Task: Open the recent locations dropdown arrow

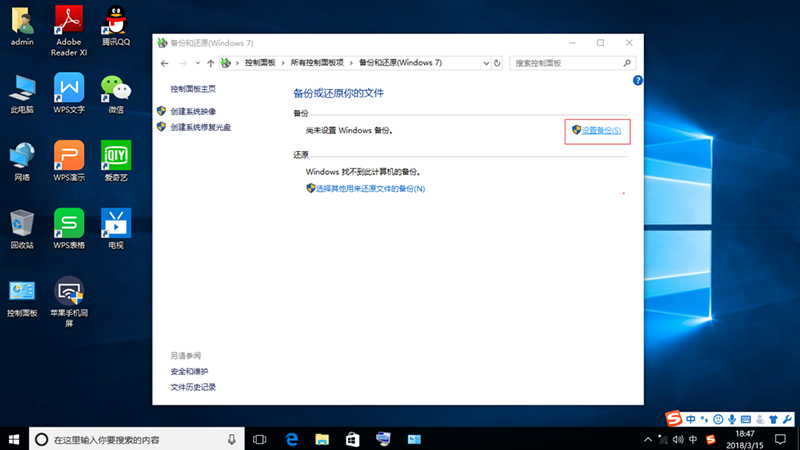Action: pos(197,63)
